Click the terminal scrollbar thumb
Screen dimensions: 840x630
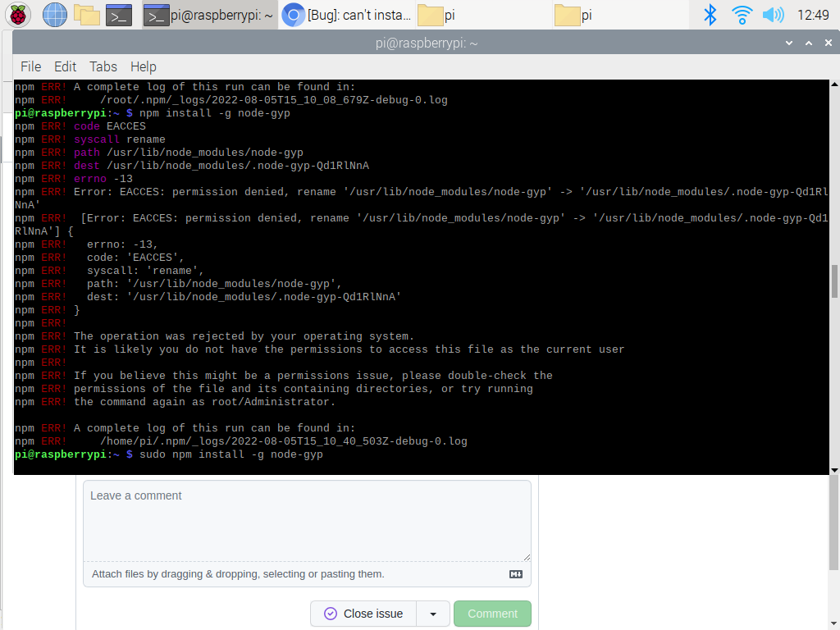pos(834,281)
